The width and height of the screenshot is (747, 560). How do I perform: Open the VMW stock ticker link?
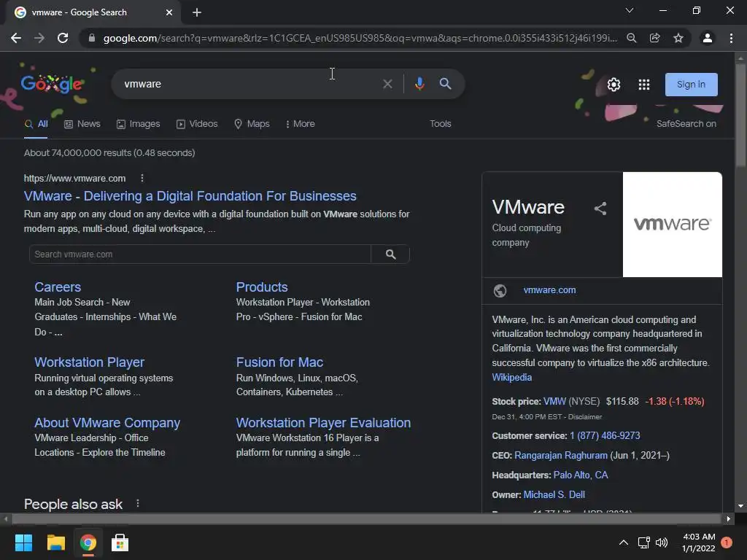point(554,402)
